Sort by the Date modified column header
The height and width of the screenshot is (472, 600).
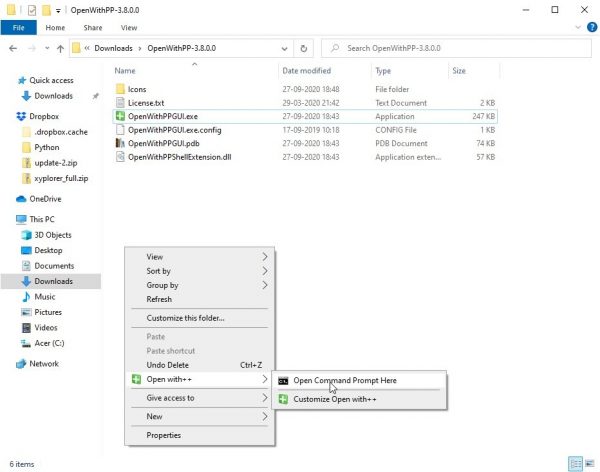pyautogui.click(x=325, y=71)
